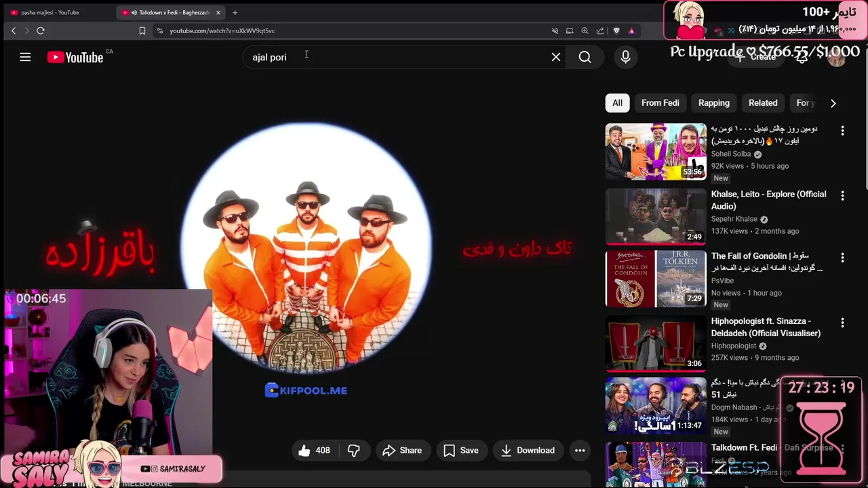Open site information icon in address bar
The height and width of the screenshot is (488, 868).
(160, 30)
